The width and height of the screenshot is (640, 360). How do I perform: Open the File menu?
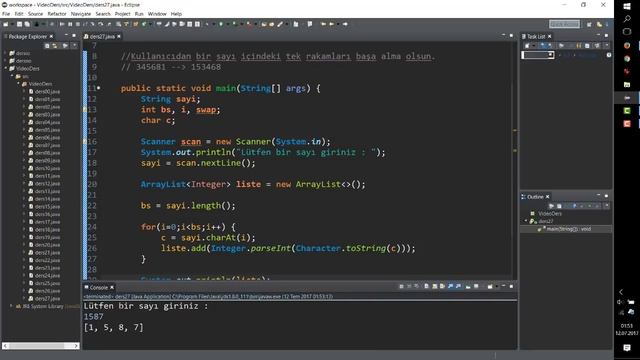coord(6,14)
